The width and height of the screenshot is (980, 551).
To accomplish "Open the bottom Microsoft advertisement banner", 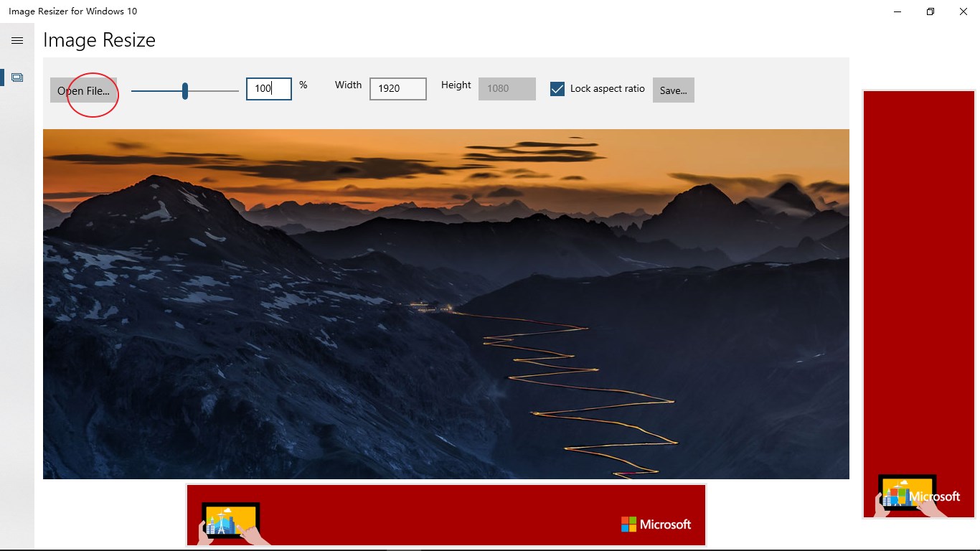I will click(x=446, y=514).
